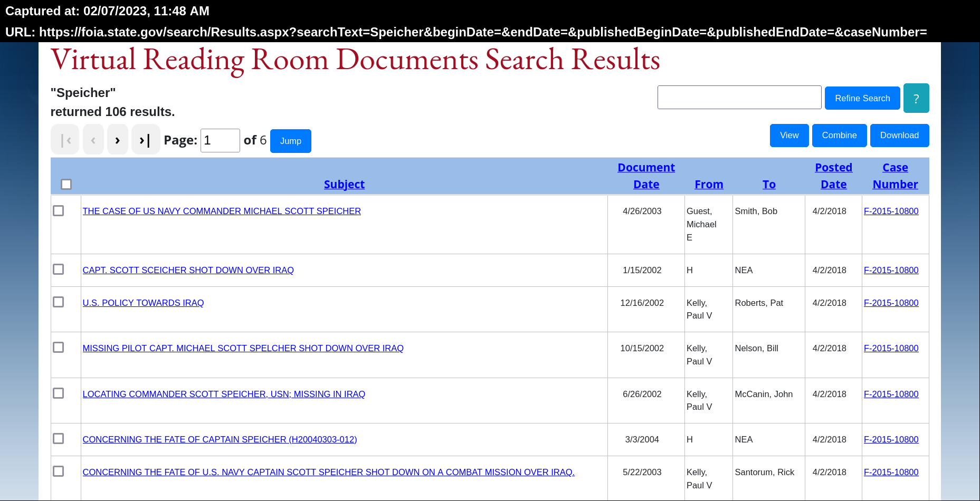The width and height of the screenshot is (980, 501).
Task: Open The Case of US Navy Commander document
Action: (222, 211)
